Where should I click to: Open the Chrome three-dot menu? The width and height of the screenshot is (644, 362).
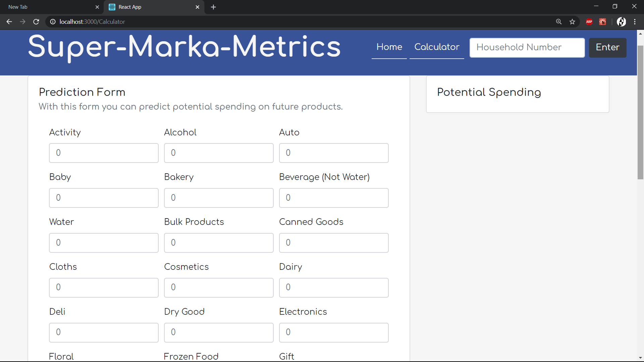(x=635, y=22)
